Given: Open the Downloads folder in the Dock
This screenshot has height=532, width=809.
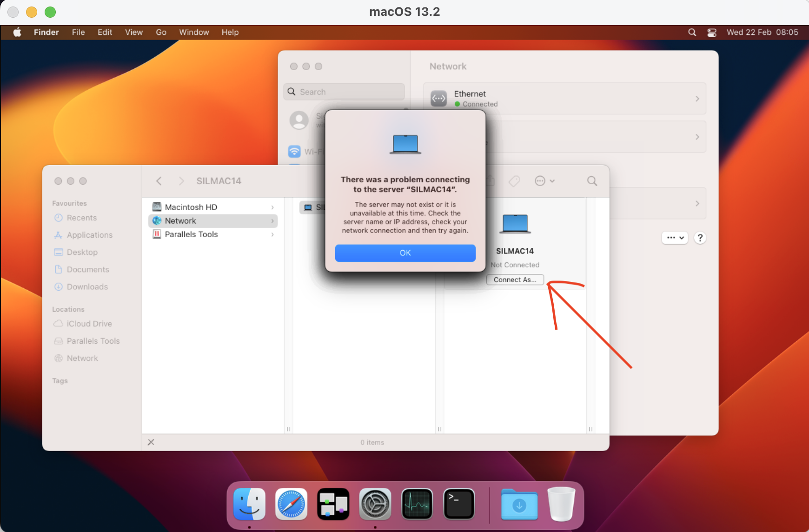Looking at the screenshot, I should point(519,504).
